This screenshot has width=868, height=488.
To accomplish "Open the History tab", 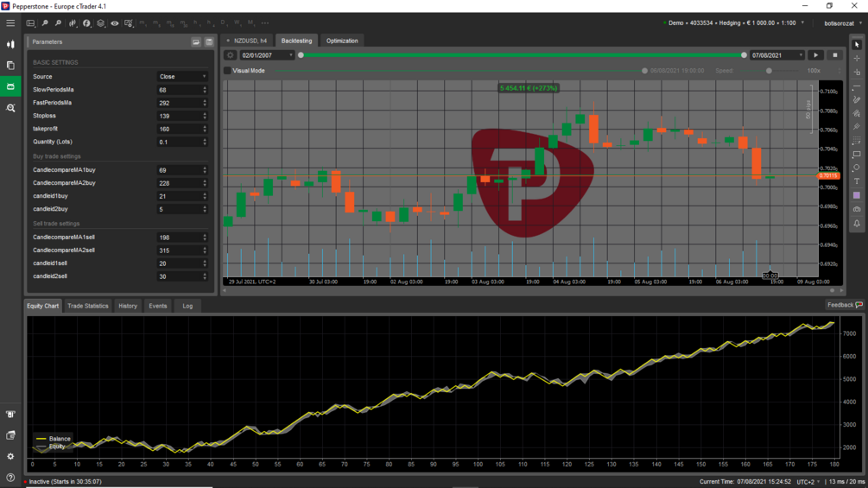I will 128,306.
